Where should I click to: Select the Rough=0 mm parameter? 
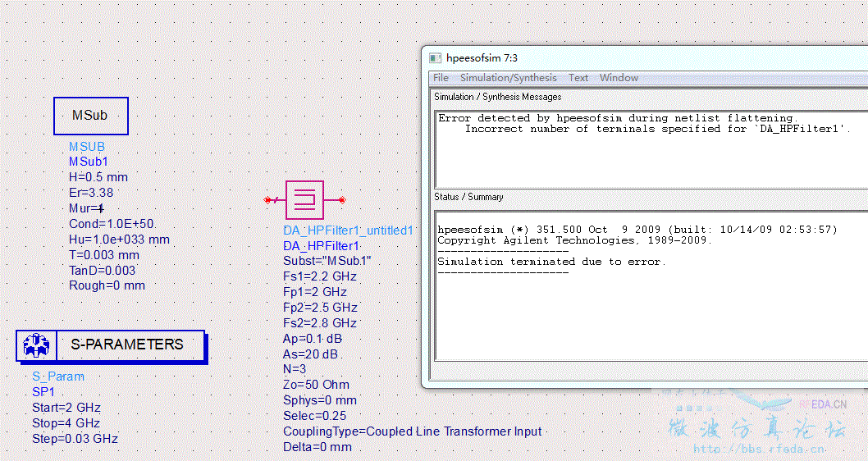107,285
